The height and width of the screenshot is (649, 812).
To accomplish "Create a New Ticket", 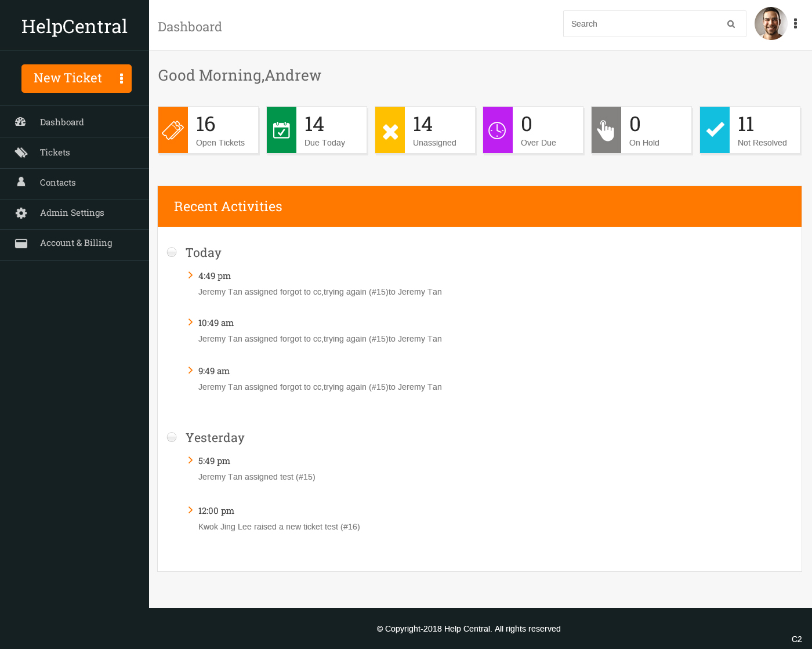I will pos(68,78).
